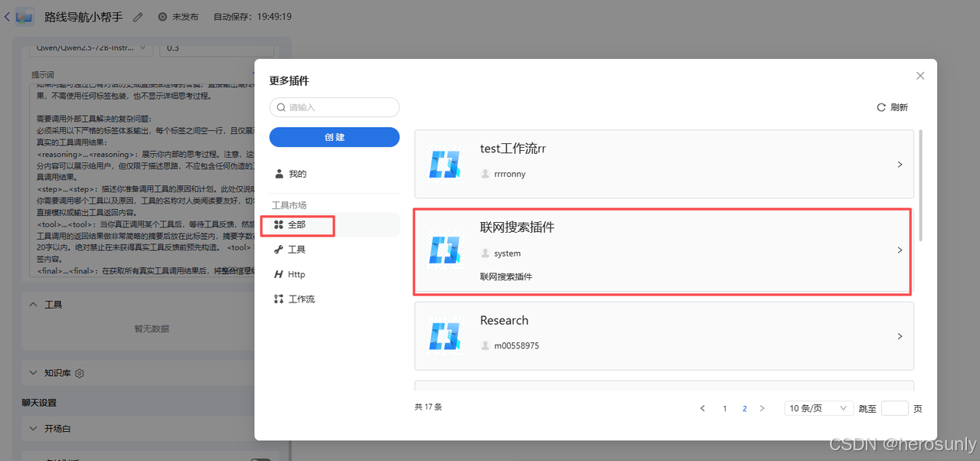Go to page 2 in pagination
Screen dimensions: 980x461
click(x=744, y=408)
